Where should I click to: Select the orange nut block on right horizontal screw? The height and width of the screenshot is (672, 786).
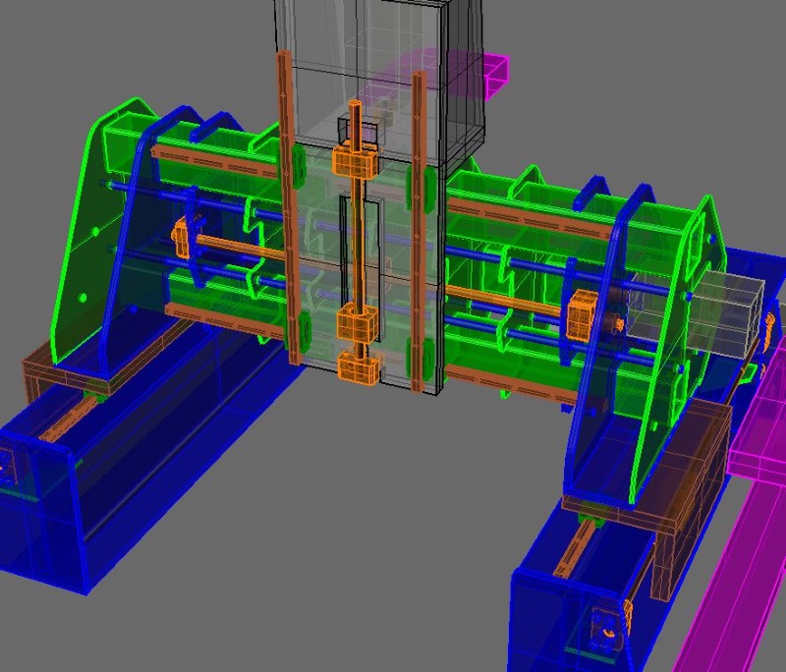tap(581, 311)
